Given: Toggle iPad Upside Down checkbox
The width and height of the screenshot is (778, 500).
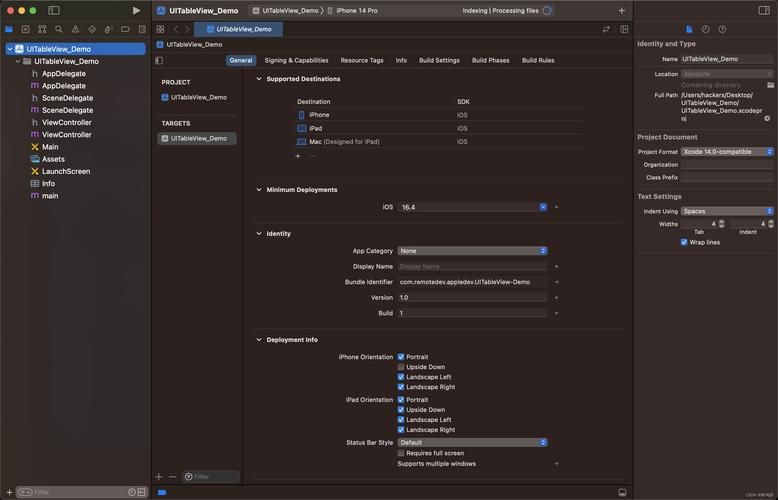Looking at the screenshot, I should pos(401,410).
